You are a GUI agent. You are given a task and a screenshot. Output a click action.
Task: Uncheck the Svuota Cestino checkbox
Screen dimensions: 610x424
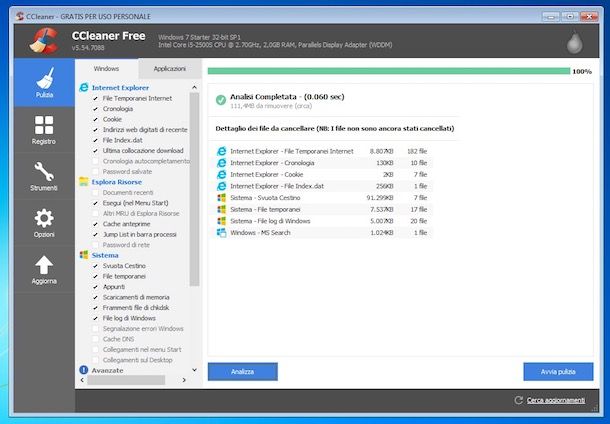click(x=95, y=266)
